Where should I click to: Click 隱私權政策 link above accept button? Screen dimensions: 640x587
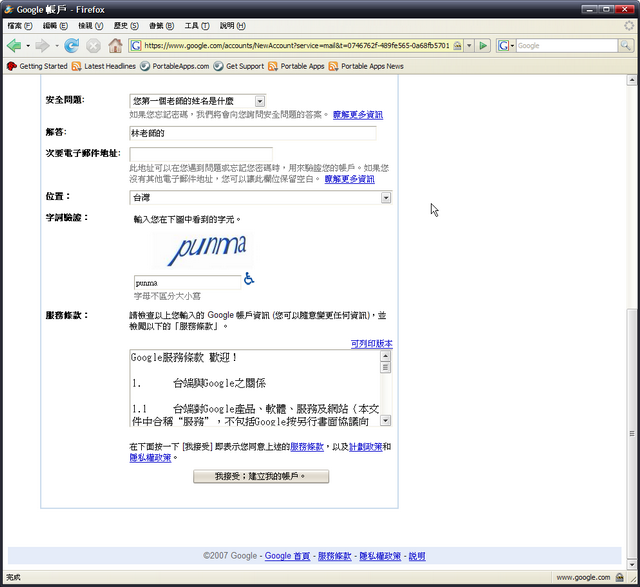(150, 458)
